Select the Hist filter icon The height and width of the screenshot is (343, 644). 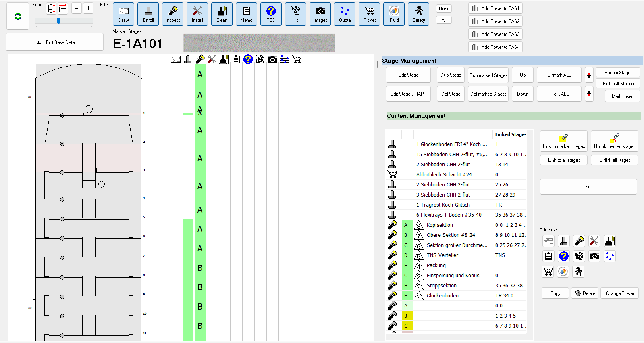(x=295, y=15)
